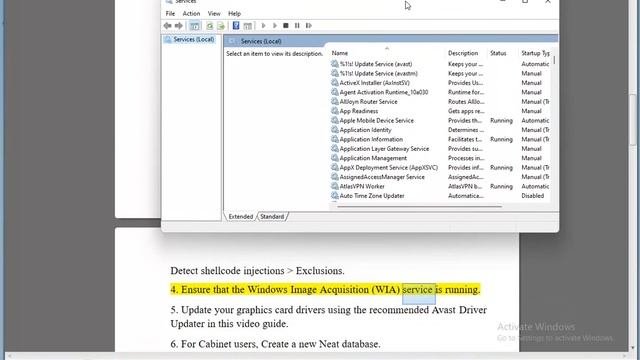The width and height of the screenshot is (640, 360).
Task: Click the Forward arrow in Services toolbar
Action: click(179, 26)
